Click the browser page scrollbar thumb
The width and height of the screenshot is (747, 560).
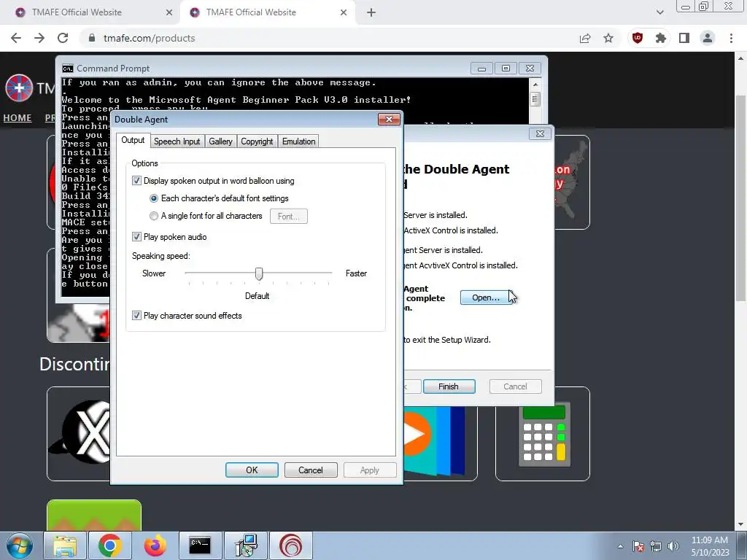coord(740,198)
